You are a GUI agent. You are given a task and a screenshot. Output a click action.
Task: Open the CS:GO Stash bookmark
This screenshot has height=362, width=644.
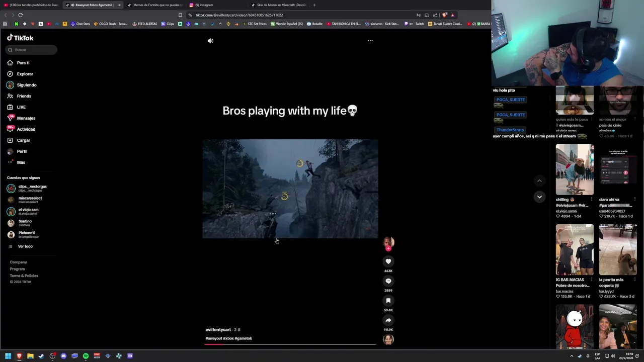pyautogui.click(x=111, y=24)
